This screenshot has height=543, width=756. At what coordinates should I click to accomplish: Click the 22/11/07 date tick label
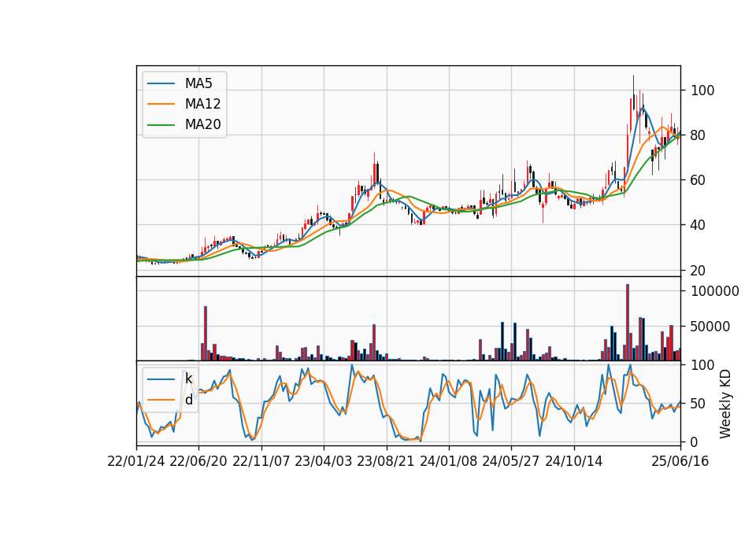point(261,462)
